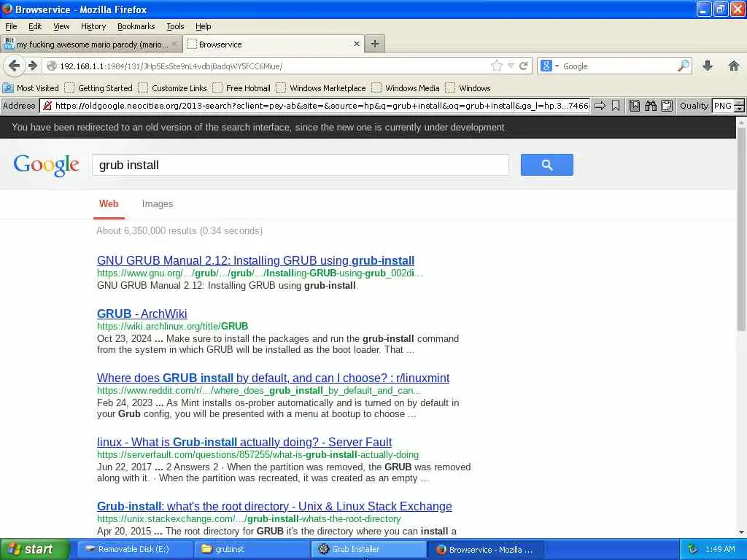The width and height of the screenshot is (747, 560).
Task: Open the Free Hotmail bookmark
Action: [241, 88]
